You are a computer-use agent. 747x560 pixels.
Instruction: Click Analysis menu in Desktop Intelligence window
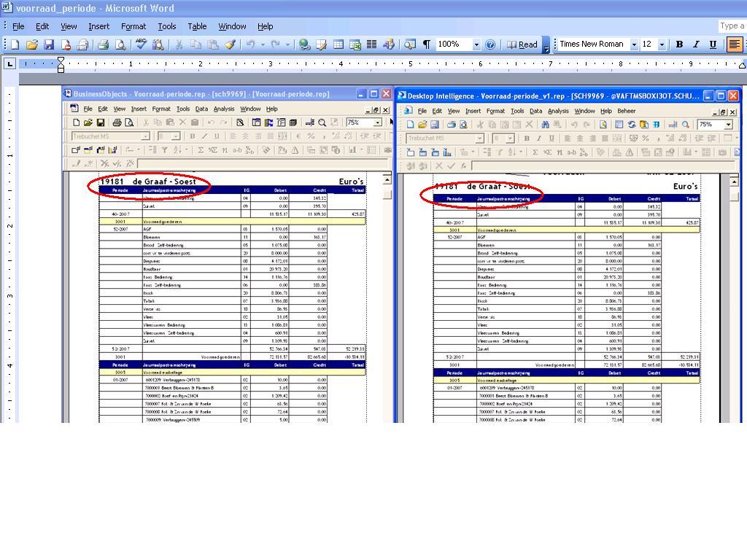[558, 111]
